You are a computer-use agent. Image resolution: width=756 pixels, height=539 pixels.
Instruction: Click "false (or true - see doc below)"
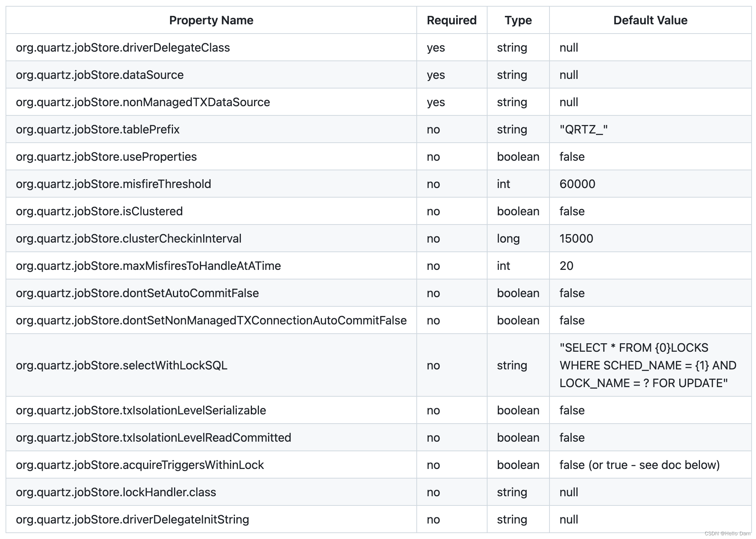(x=639, y=465)
